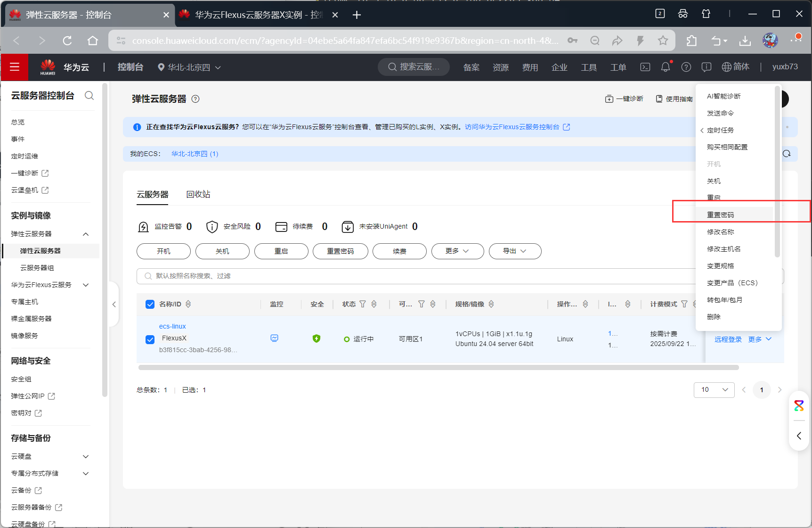
Task: Uncheck the ecs-linux row checkbox
Action: (150, 339)
